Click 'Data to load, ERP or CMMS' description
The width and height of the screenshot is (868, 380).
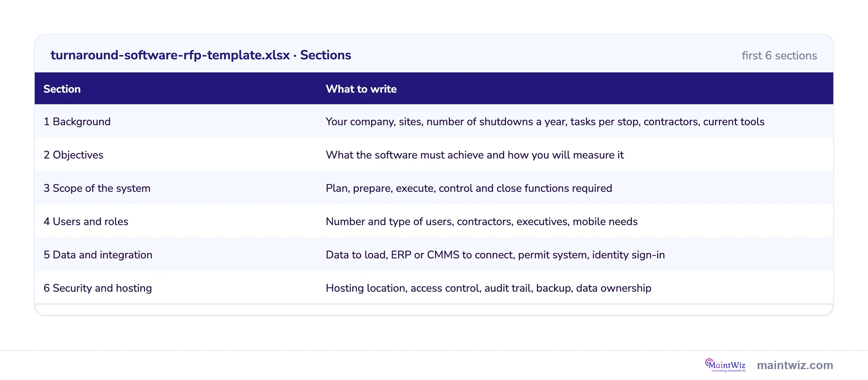pyautogui.click(x=495, y=255)
